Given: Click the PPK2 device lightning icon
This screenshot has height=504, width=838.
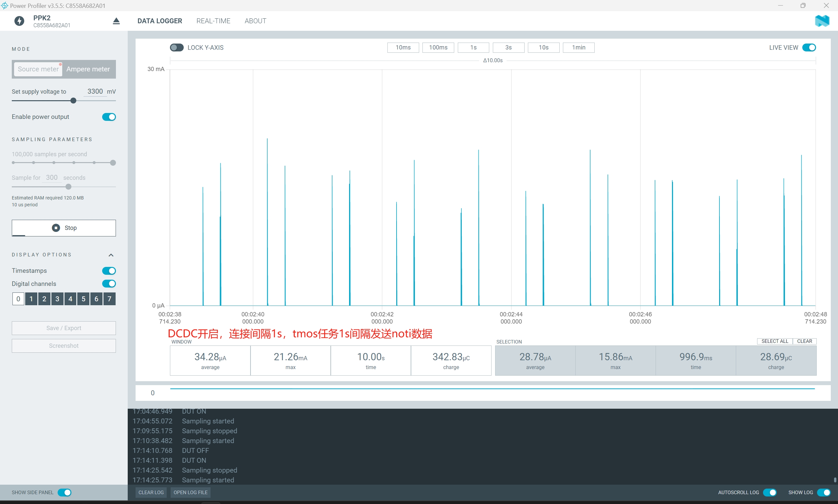Looking at the screenshot, I should (19, 21).
